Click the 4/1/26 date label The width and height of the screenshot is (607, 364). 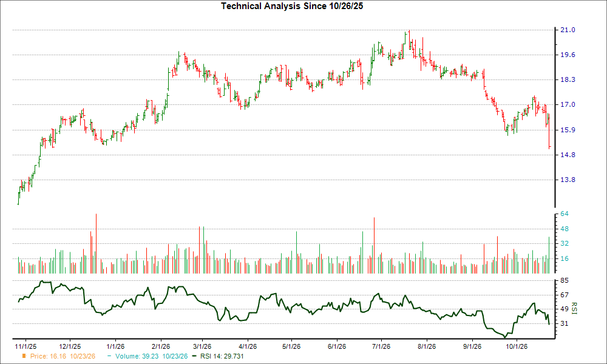[x=248, y=346]
